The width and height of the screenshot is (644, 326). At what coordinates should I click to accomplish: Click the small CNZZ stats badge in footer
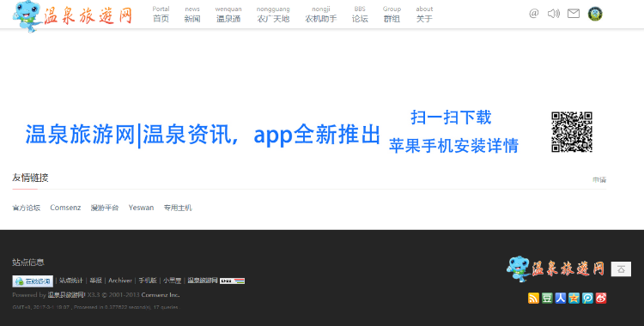click(x=233, y=281)
